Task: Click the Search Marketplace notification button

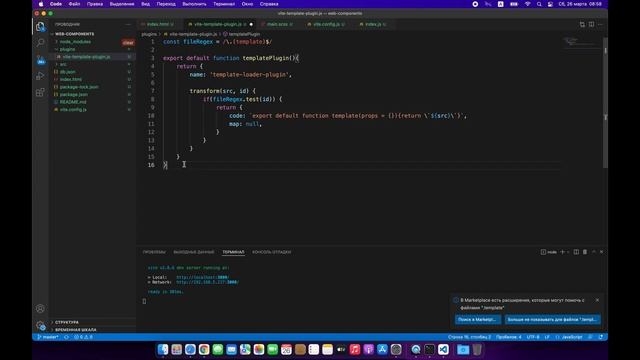Action: click(x=477, y=320)
